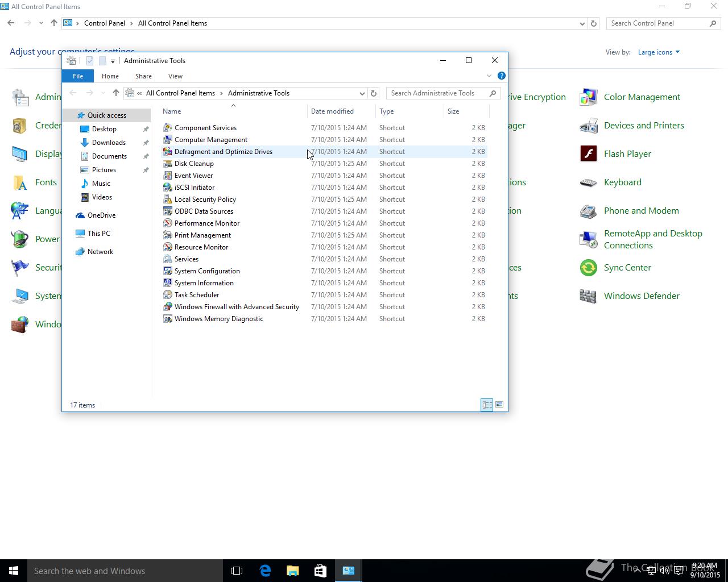The height and width of the screenshot is (582, 728).
Task: Open the Share ribbon tab
Action: point(143,76)
